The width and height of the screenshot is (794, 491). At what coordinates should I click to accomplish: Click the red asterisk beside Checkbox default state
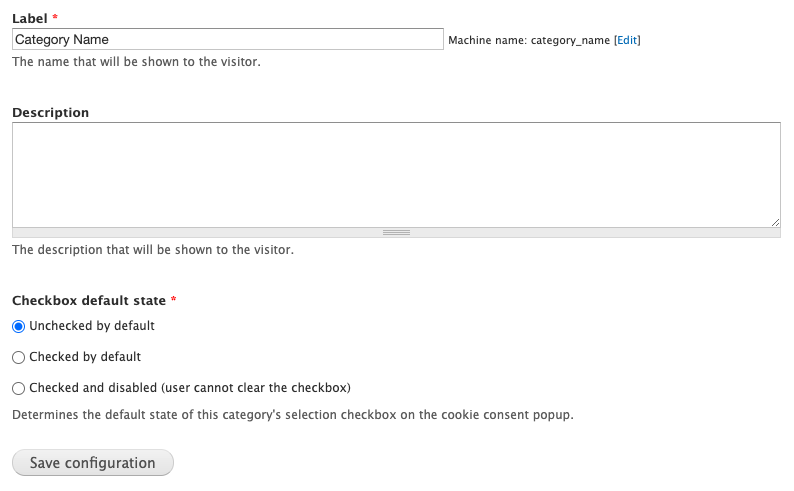pos(174,299)
